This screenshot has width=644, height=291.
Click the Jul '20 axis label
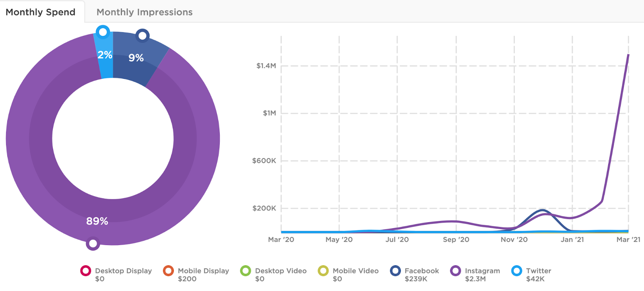click(x=397, y=239)
